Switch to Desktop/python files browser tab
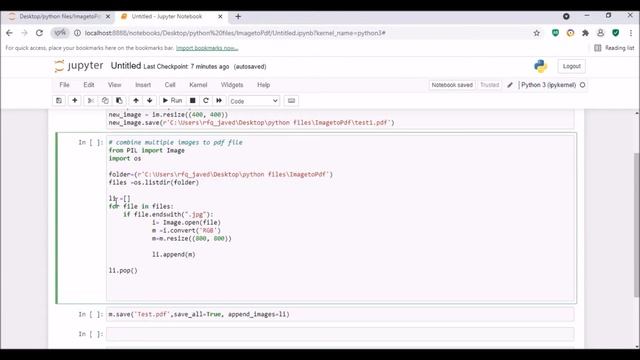This screenshot has width=640, height=360. 59,16
